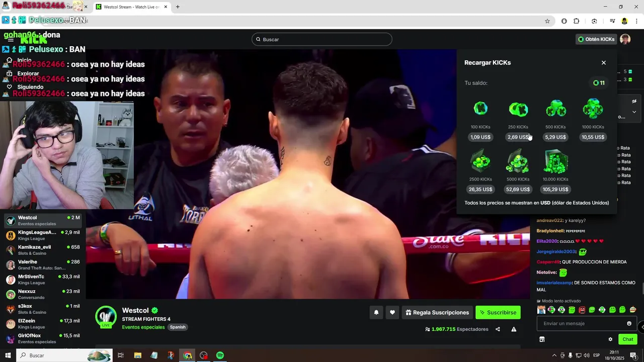Open Chrome three-dot menu

[637, 21]
